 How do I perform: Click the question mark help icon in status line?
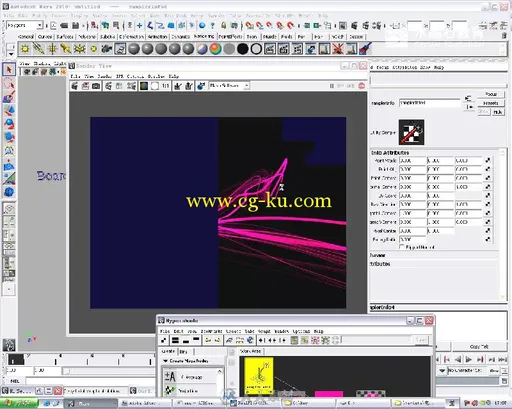click(212, 25)
